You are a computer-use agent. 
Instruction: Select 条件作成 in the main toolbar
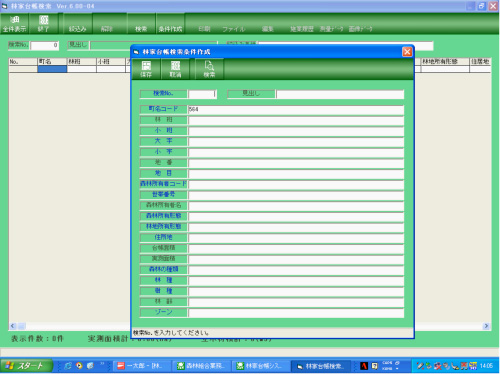(170, 29)
